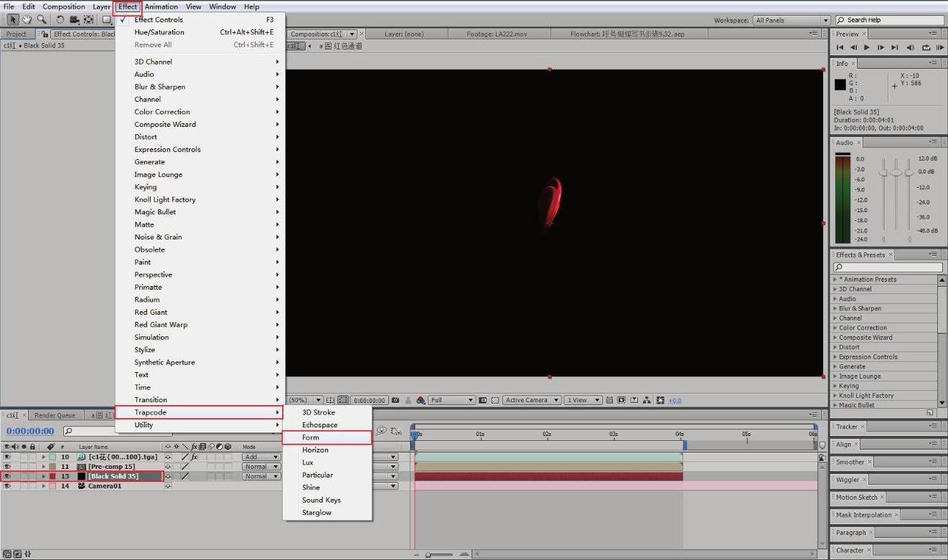The image size is (948, 560).
Task: Open the timeline from viewer
Action: pyautogui.click(x=634, y=400)
